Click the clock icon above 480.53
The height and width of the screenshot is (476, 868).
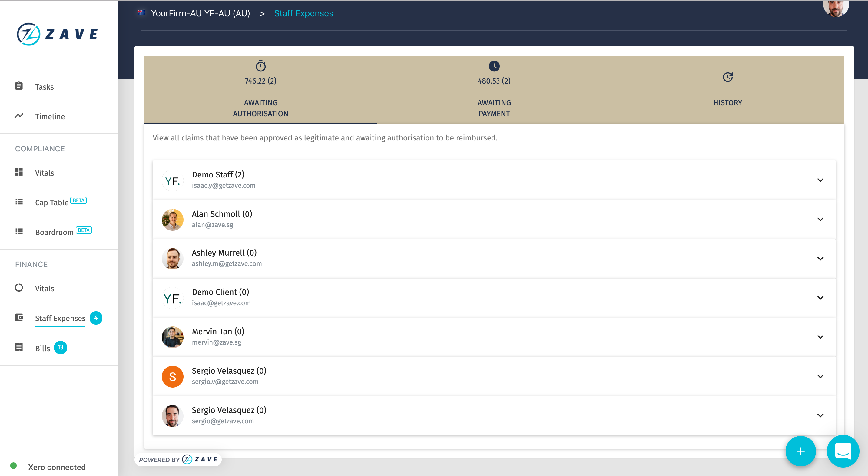[494, 66]
